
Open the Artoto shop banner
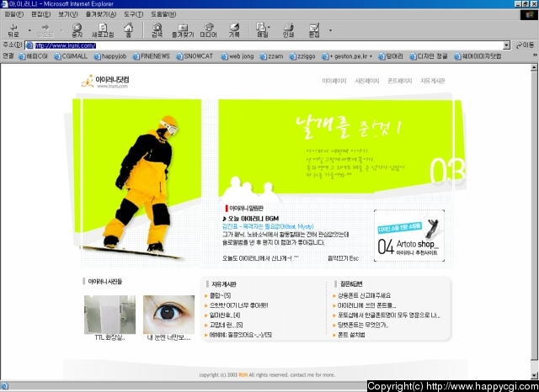tap(409, 236)
